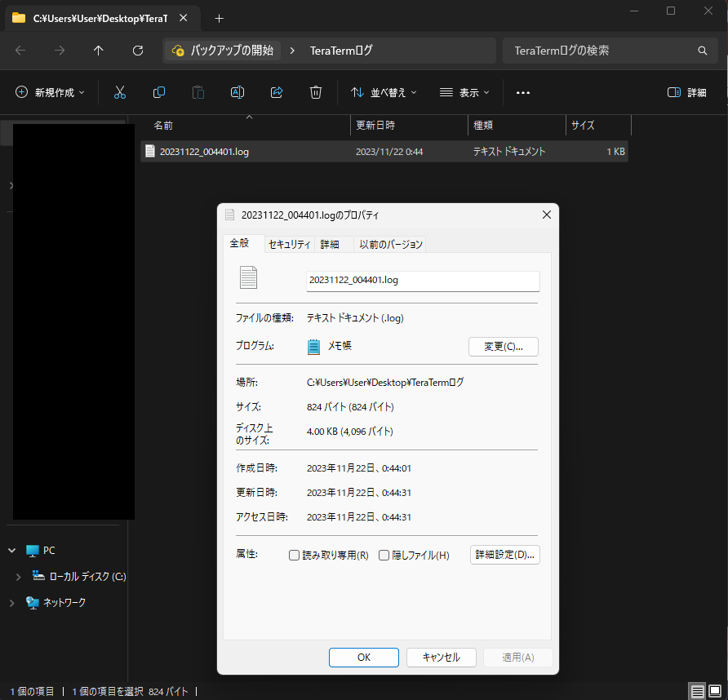This screenshot has width=728, height=700.
Task: Click the ネットワーク icon in navigation pane
Action: tap(33, 603)
